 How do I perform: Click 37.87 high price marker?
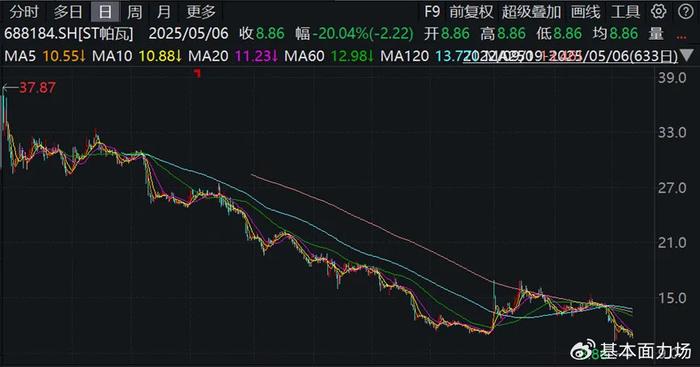(38, 88)
